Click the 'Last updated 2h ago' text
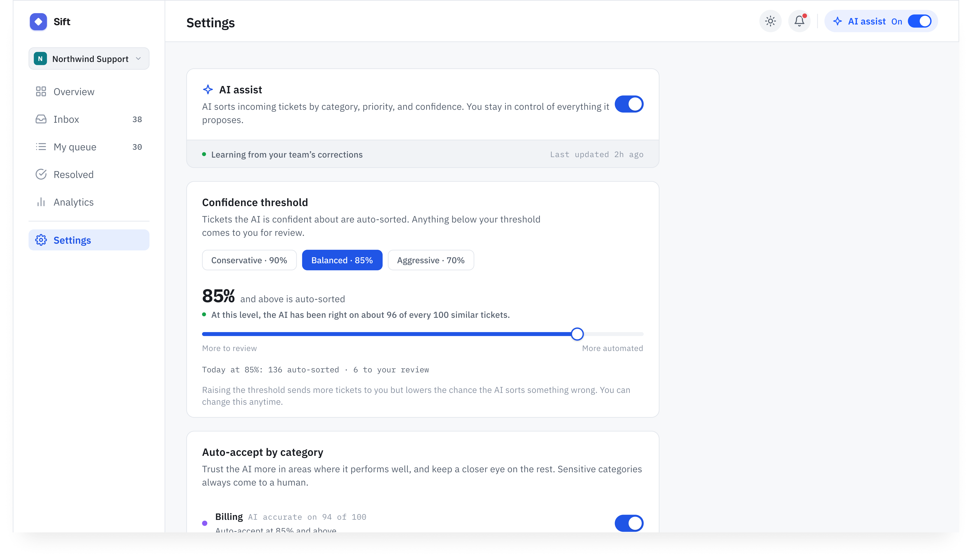972x560 pixels. (x=596, y=154)
